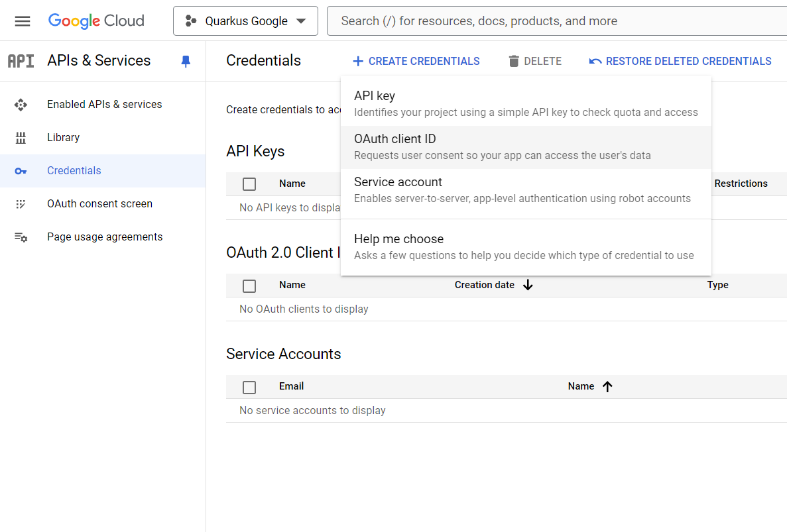Click CREATE CREDENTIALS button
The image size is (787, 532).
[416, 61]
